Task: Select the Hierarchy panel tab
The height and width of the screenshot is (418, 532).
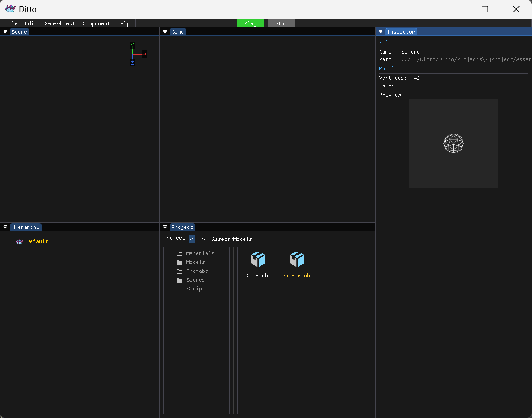Action: click(25, 227)
